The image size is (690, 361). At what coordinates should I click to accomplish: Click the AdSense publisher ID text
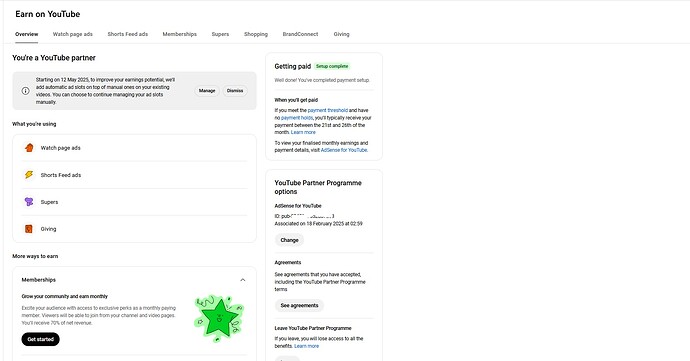[305, 216]
